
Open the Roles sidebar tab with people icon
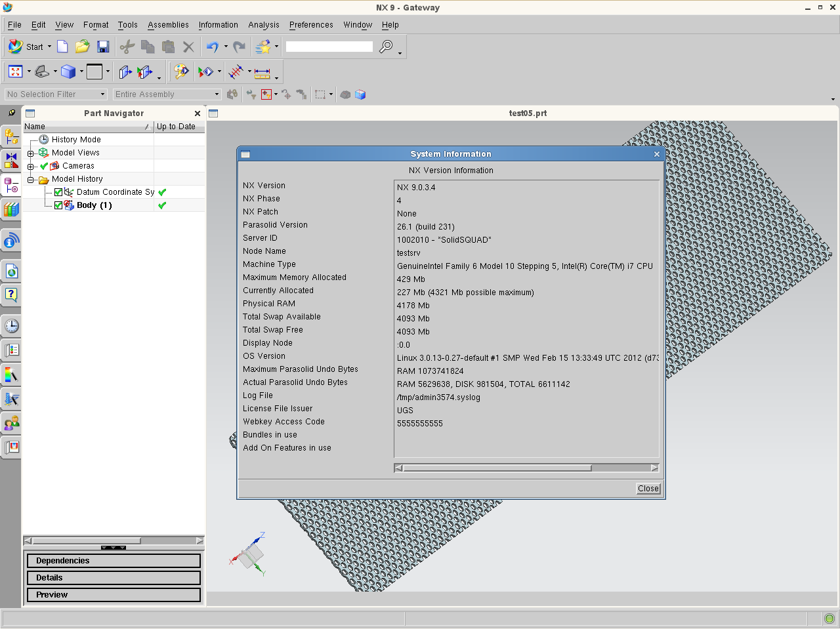click(11, 423)
